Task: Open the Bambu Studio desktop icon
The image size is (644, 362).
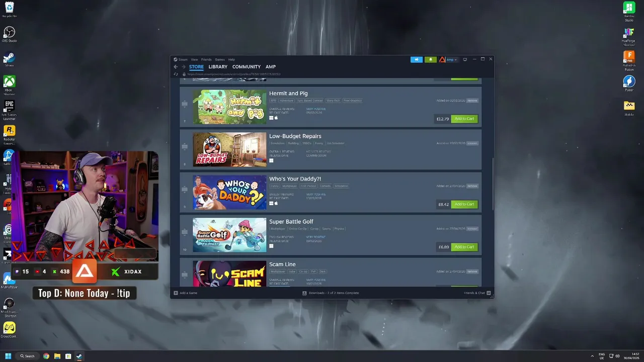Action: coord(629,11)
